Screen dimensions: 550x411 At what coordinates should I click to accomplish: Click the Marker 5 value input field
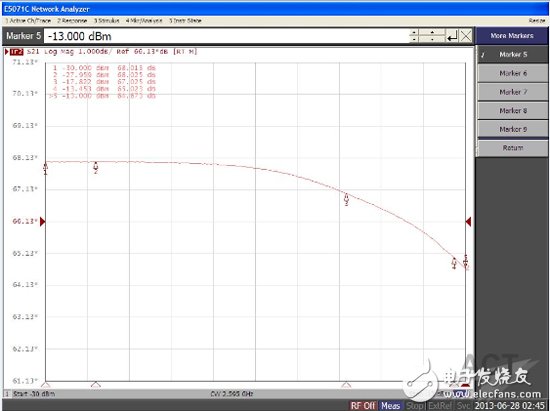coord(226,36)
